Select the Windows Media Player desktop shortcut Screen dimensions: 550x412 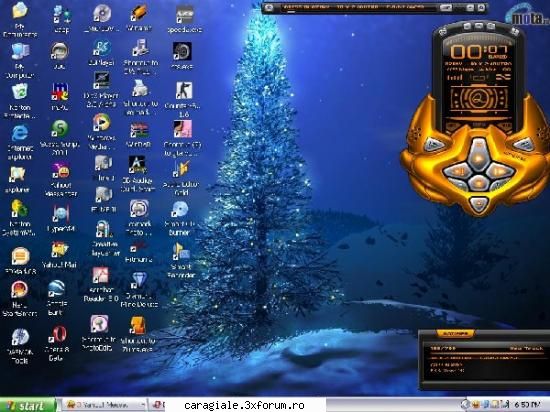pos(101,123)
